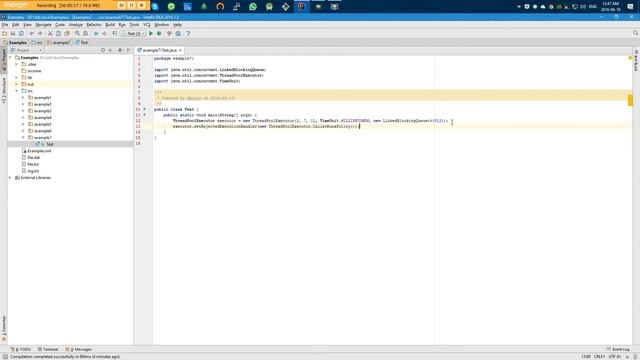
Task: Click the Synchronize toolbar icon
Action: [x=21, y=33]
